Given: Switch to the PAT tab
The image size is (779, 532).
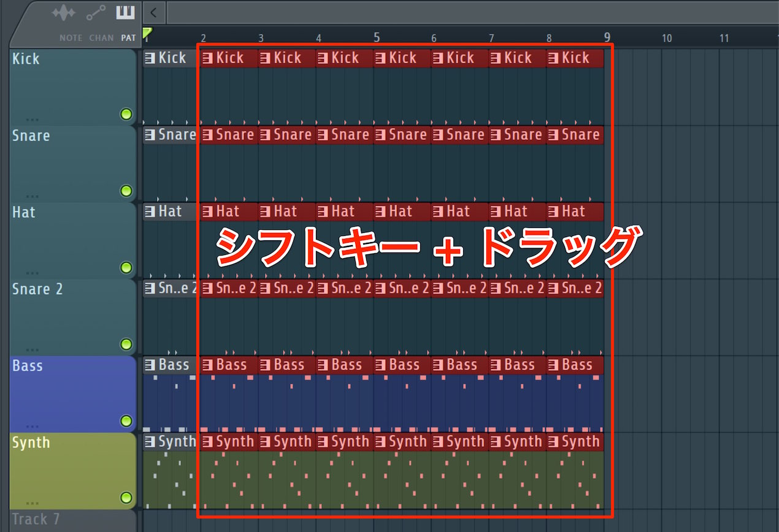Looking at the screenshot, I should click(128, 38).
